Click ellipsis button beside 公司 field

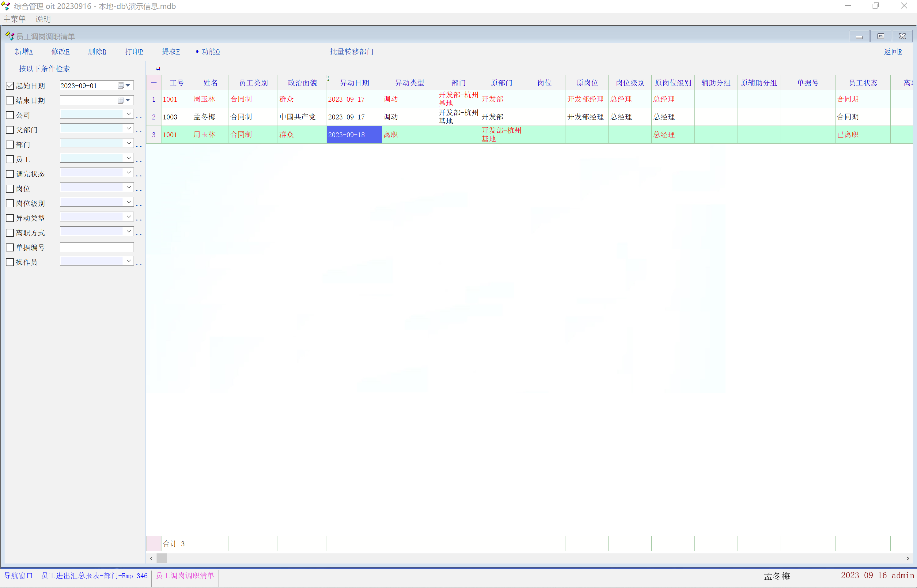[139, 116]
